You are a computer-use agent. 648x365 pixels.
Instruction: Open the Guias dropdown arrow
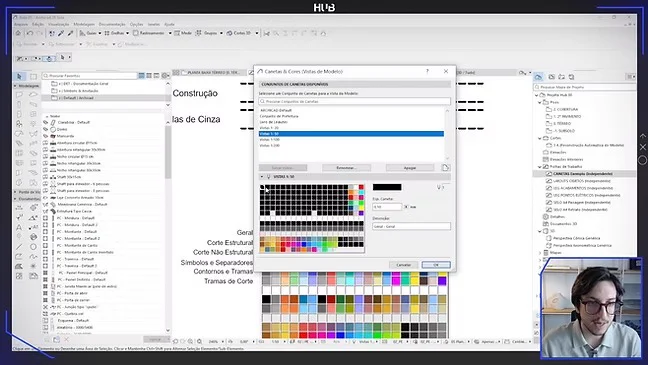(x=100, y=33)
